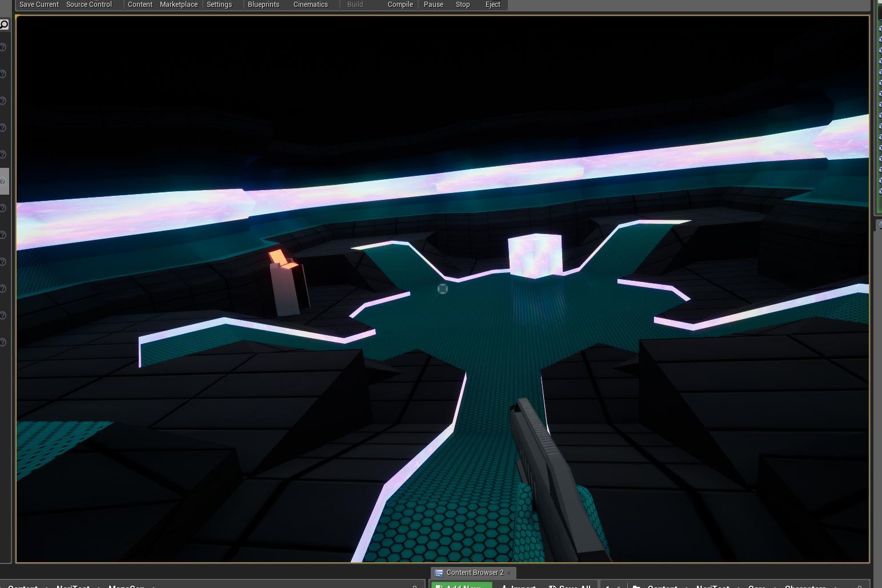Open the Content browser from toolbar
The width and height of the screenshot is (882, 588).
tap(140, 5)
